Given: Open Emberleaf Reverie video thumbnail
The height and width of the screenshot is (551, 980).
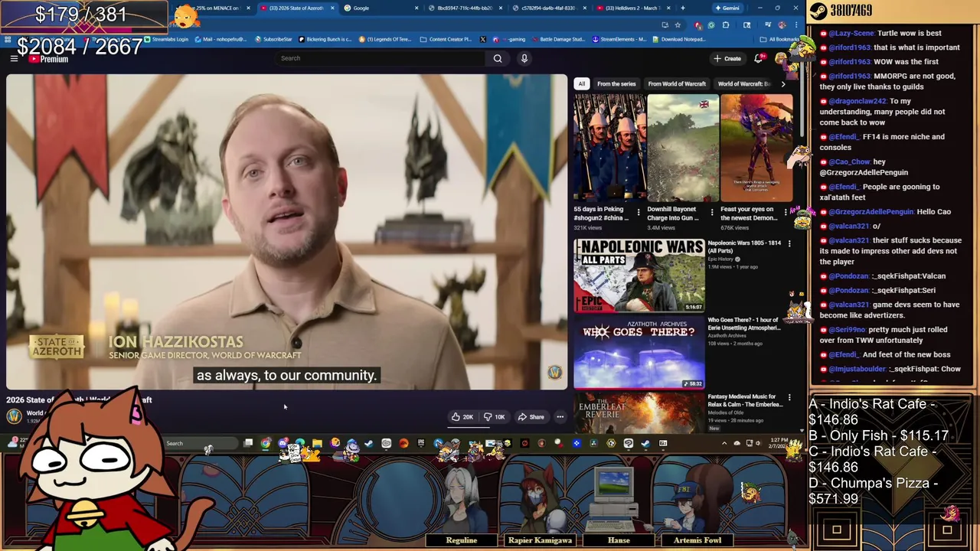Looking at the screenshot, I should tap(639, 412).
